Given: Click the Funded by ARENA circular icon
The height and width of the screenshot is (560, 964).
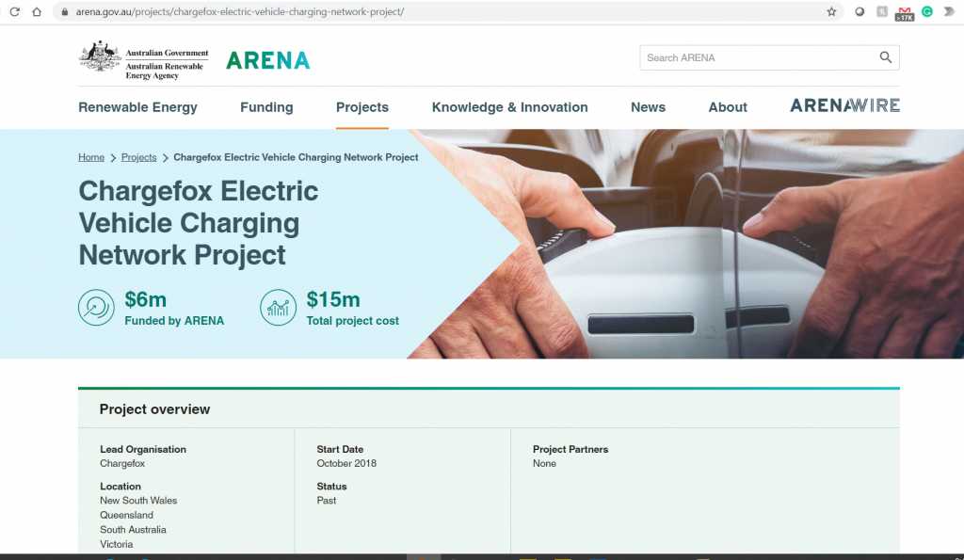Looking at the screenshot, I should (x=97, y=308).
